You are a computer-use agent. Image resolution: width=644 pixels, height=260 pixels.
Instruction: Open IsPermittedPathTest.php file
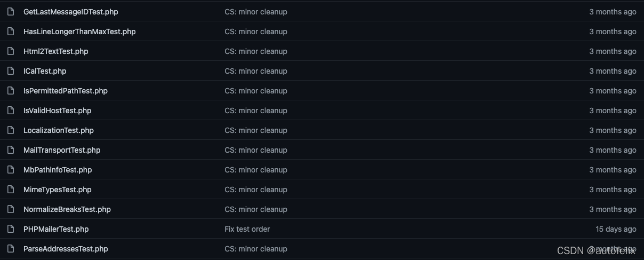tap(66, 91)
